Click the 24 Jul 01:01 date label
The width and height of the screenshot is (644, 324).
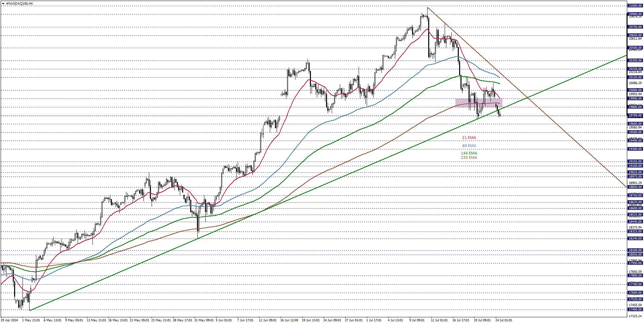point(504,320)
